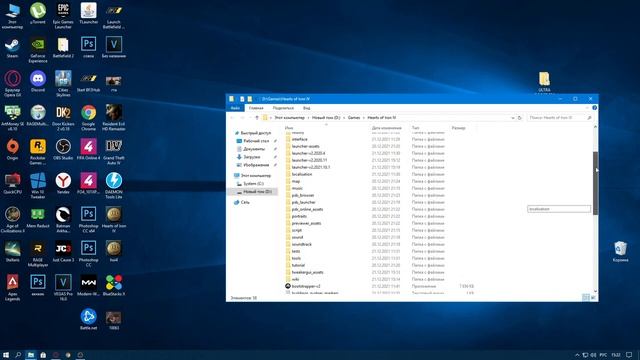The width and height of the screenshot is (640, 360).
Task: Open the Discord desktop icon
Action: point(38,82)
